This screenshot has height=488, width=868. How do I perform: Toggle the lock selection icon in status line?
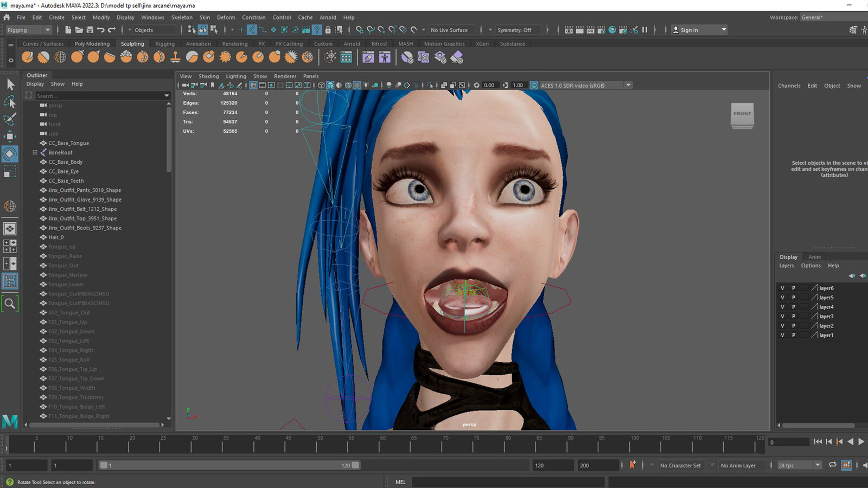pyautogui.click(x=328, y=30)
